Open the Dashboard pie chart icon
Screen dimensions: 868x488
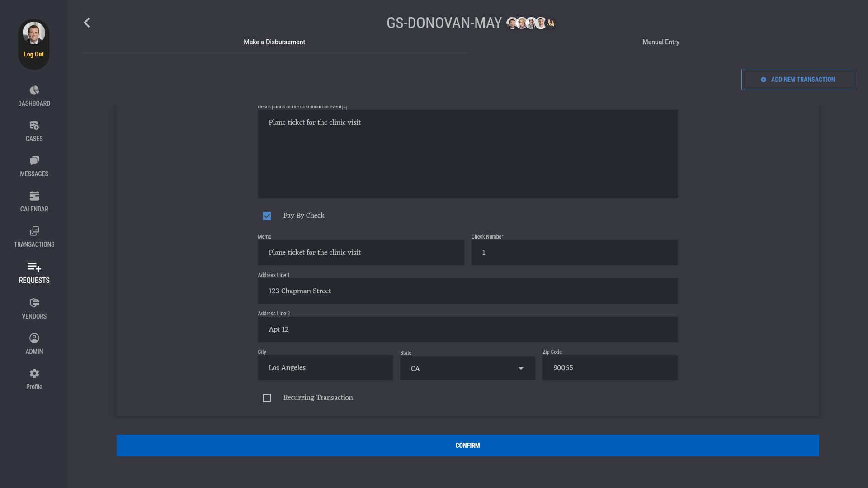click(34, 90)
